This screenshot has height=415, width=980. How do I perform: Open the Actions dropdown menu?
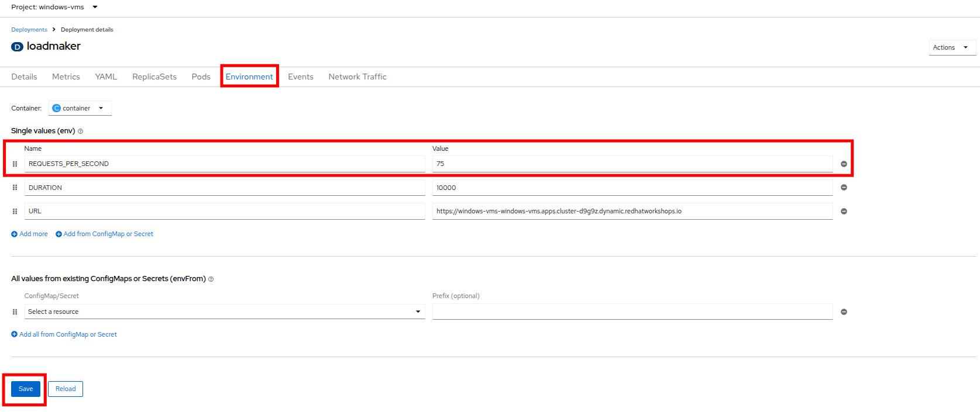click(951, 47)
